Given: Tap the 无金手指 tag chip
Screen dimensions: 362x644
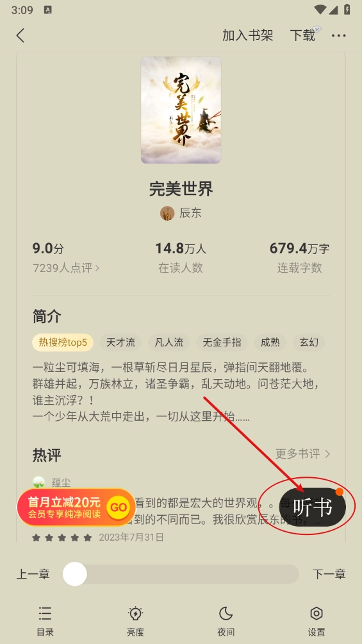Looking at the screenshot, I should click(x=222, y=343).
